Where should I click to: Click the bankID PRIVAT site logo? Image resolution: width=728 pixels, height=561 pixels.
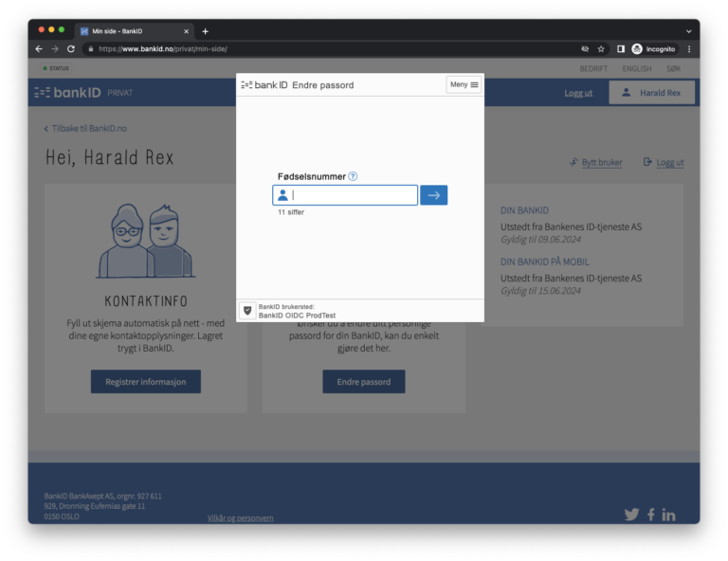pyautogui.click(x=83, y=92)
